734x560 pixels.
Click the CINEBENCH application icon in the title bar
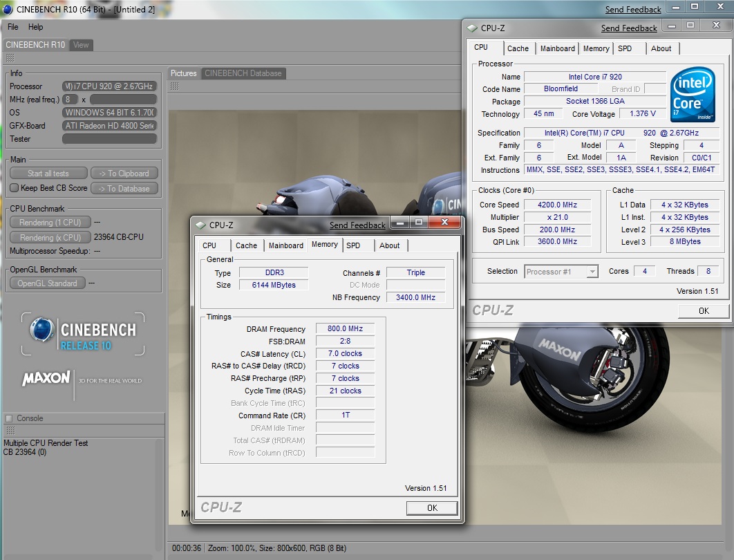click(8, 9)
